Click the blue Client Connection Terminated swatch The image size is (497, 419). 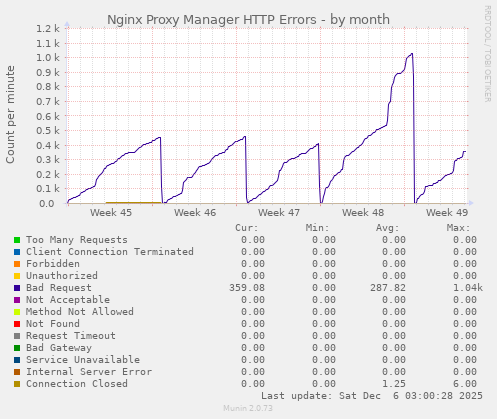pyautogui.click(x=17, y=252)
